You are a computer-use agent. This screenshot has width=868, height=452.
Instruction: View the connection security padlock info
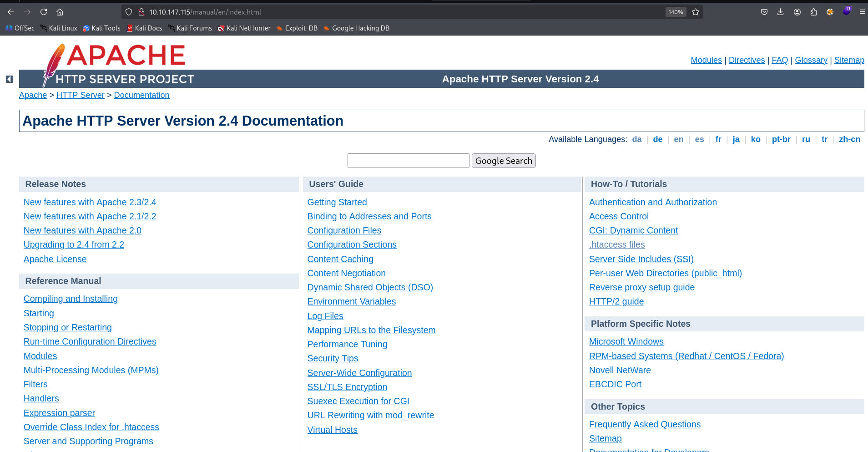141,12
